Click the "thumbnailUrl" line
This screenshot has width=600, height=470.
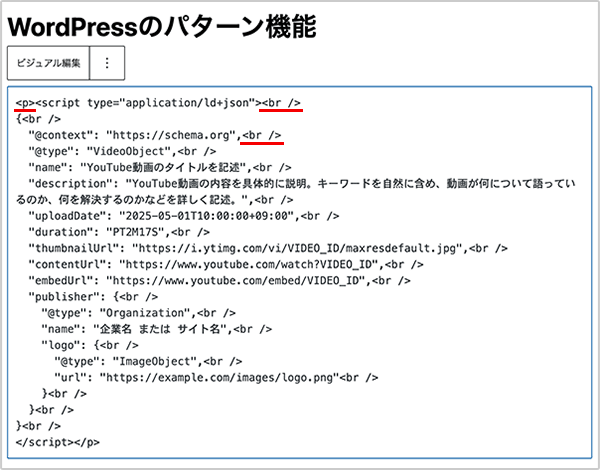[x=268, y=248]
